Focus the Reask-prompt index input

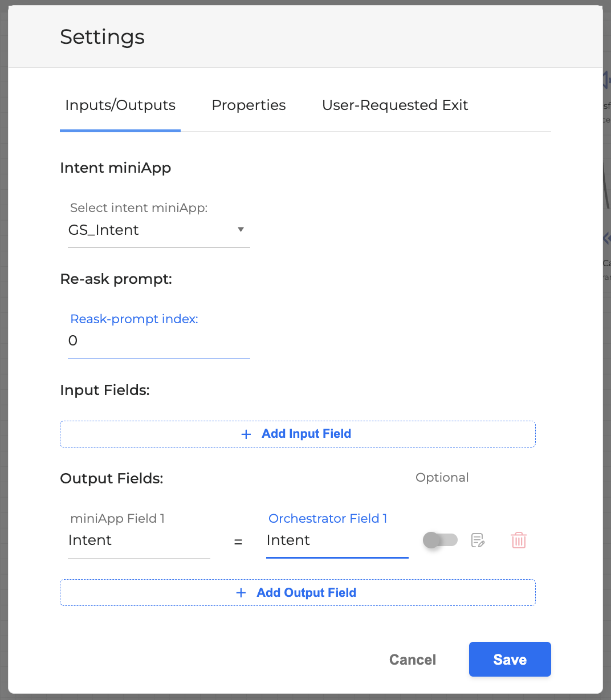[158, 341]
